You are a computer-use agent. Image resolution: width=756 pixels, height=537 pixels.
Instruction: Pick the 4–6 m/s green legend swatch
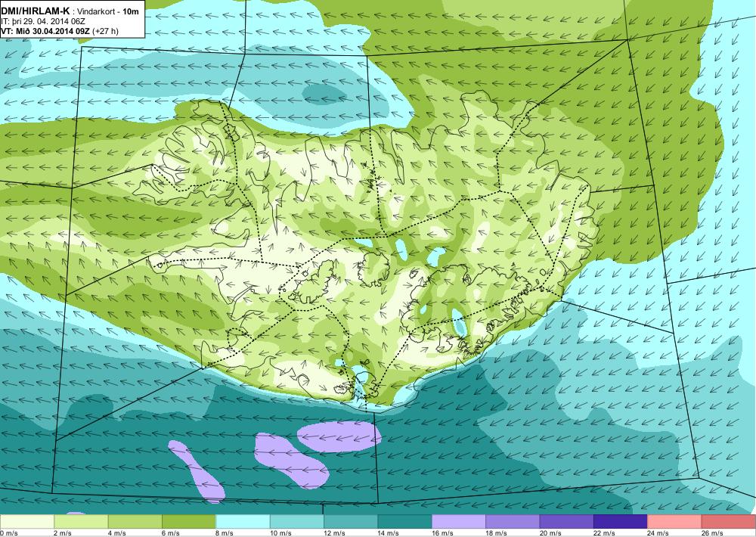coord(135,522)
